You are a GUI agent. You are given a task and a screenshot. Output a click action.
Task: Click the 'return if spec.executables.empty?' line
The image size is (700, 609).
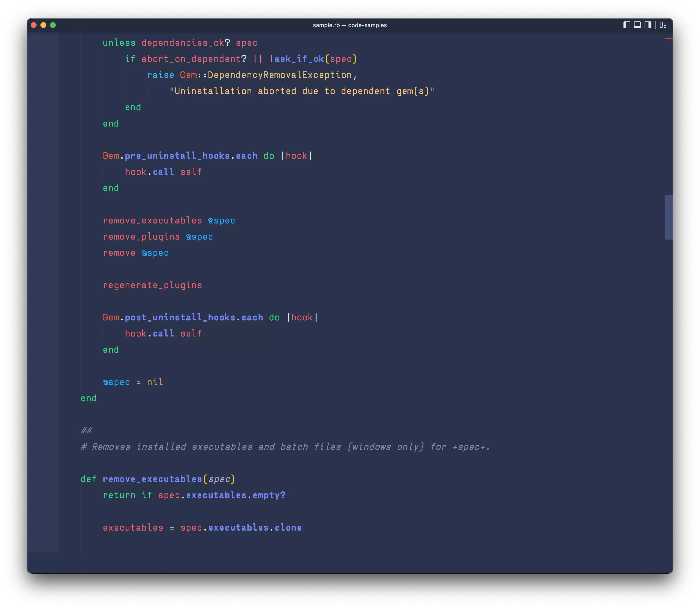coord(194,495)
